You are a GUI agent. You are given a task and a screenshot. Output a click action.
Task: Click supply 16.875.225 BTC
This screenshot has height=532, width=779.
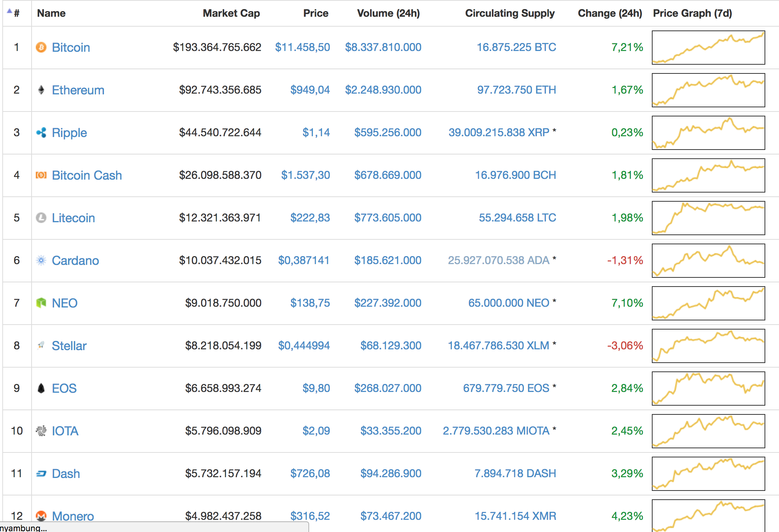[x=517, y=47]
